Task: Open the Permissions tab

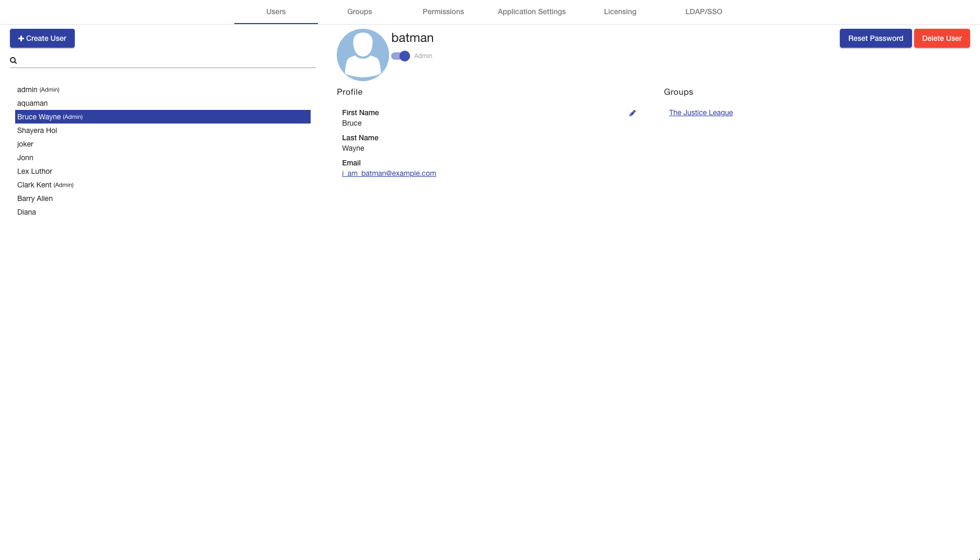Action: coord(443,12)
